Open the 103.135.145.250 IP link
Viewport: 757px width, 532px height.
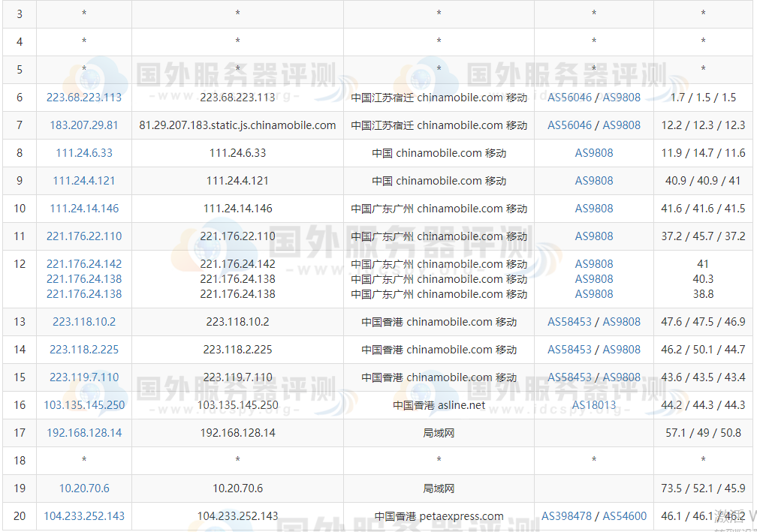pos(83,404)
